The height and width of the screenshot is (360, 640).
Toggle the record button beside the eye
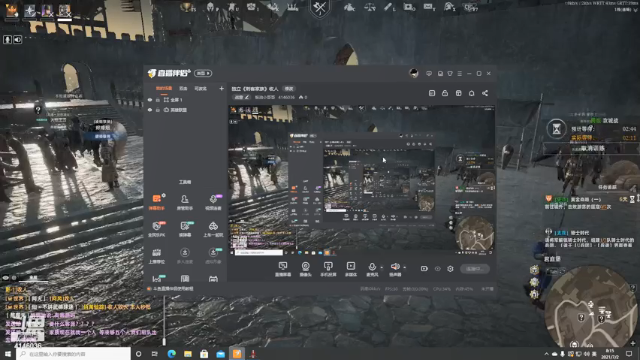[x=424, y=269]
